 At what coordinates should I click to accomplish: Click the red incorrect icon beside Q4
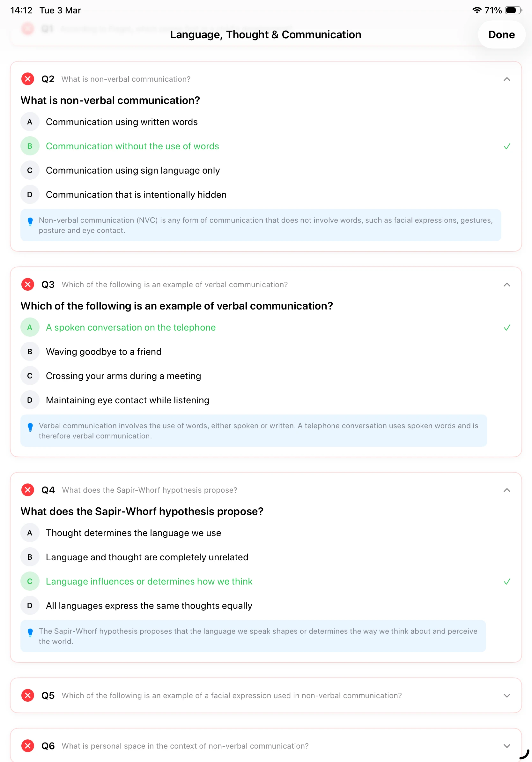[x=27, y=490]
